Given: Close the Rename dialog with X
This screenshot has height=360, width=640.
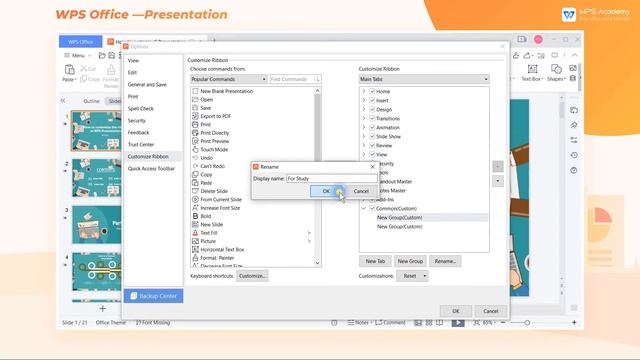Looking at the screenshot, I should click(x=372, y=167).
